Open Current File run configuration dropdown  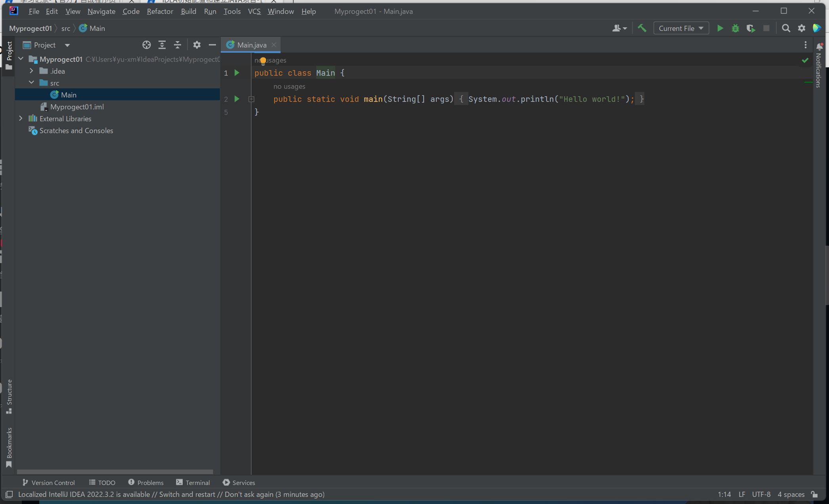coord(681,28)
